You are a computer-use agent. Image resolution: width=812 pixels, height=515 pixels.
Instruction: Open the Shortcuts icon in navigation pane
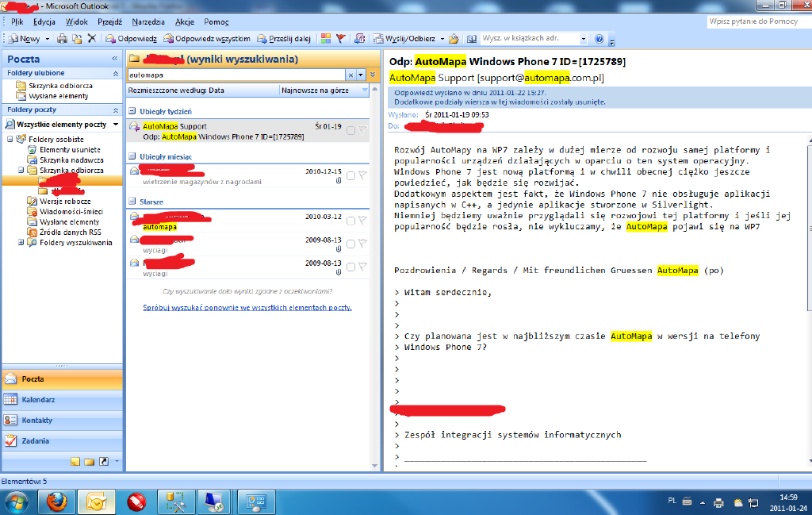(104, 461)
